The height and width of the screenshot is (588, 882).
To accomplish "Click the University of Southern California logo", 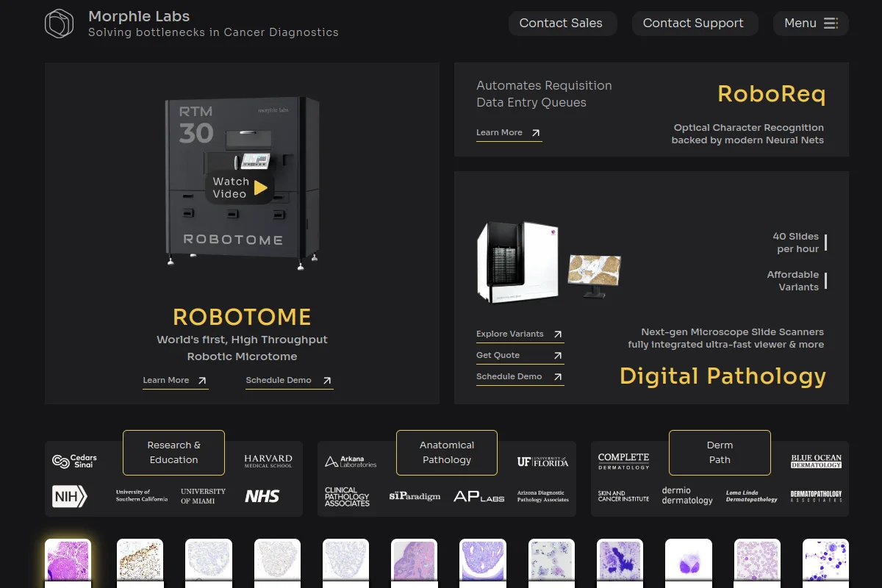I will tap(142, 496).
